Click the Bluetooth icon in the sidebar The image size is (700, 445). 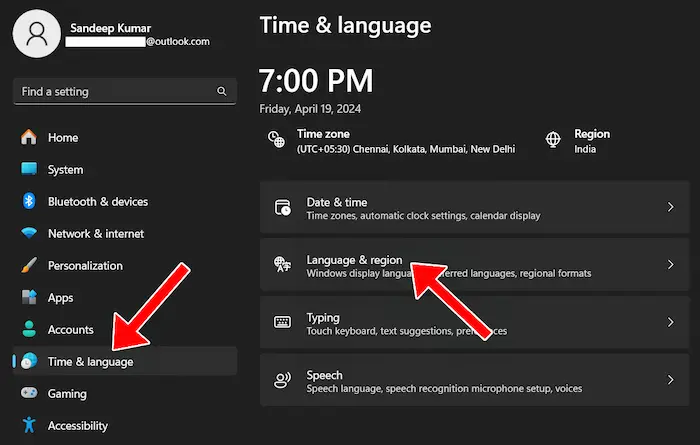29,201
